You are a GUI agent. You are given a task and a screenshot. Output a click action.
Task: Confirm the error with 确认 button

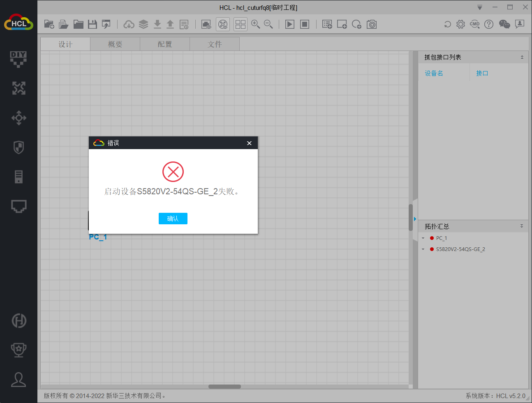[173, 219]
